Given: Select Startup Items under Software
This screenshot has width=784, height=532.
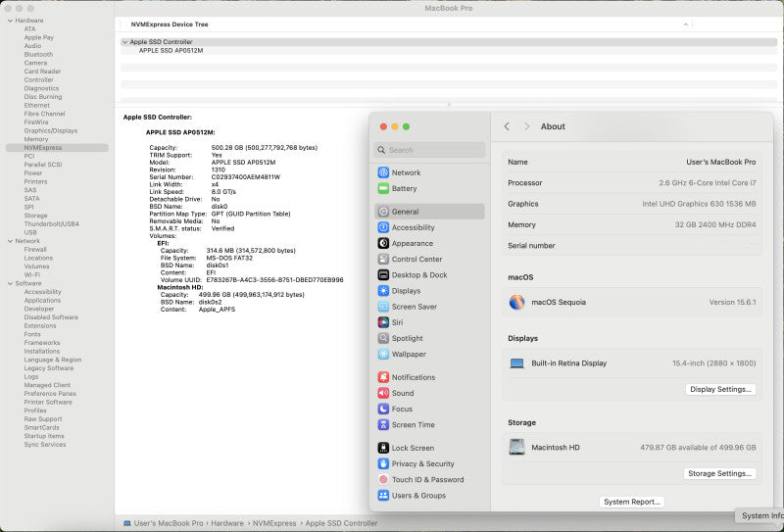Looking at the screenshot, I should (44, 436).
